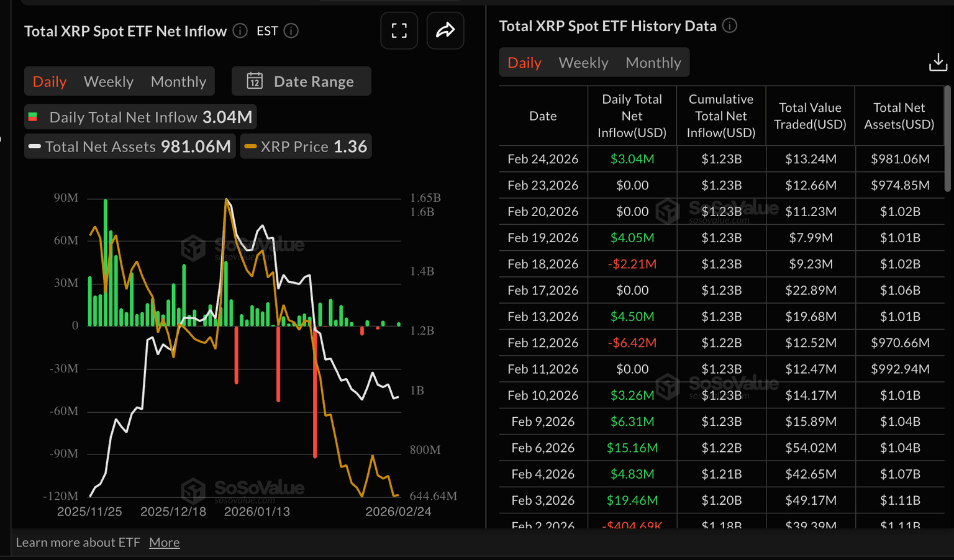The width and height of the screenshot is (954, 560).
Task: Toggle Total Net Assets legend series
Action: [x=130, y=147]
